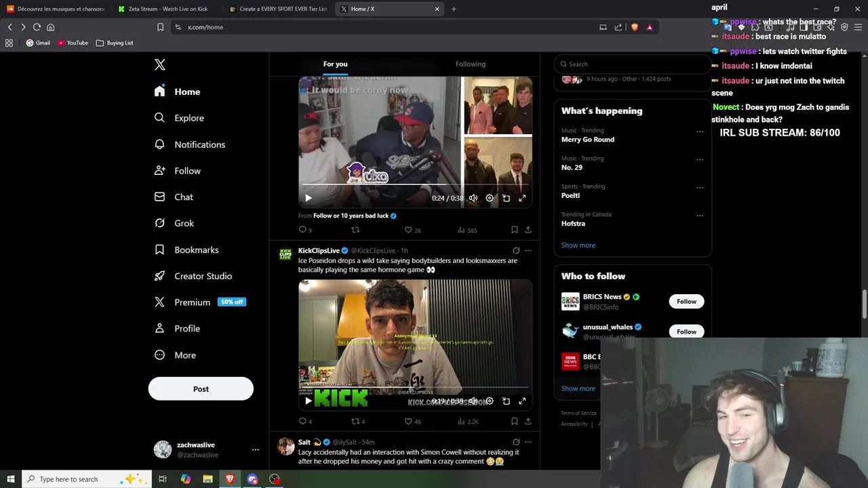Image resolution: width=868 pixels, height=488 pixels.
Task: Open the Home page from sidebar
Action: click(x=178, y=91)
